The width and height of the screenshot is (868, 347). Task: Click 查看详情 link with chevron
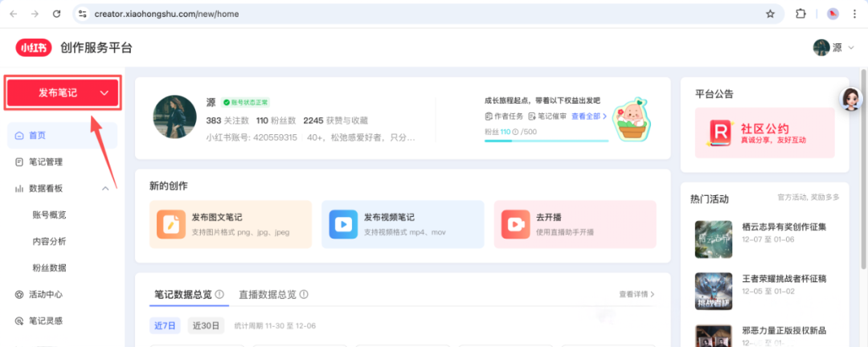637,295
